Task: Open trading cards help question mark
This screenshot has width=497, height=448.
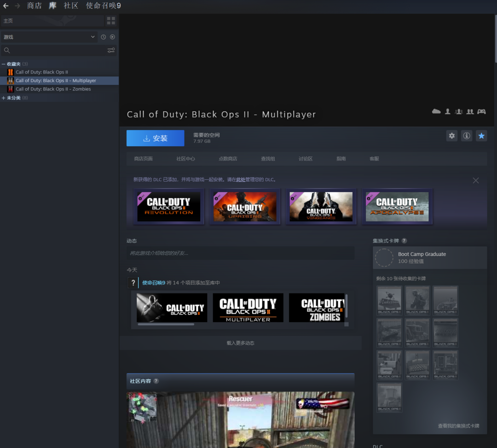Action: pos(404,241)
